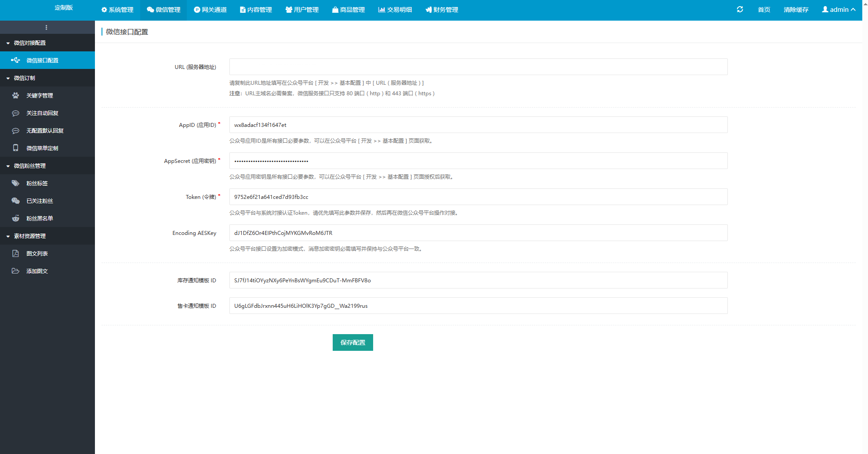The width and height of the screenshot is (868, 454).
Task: Switch to 商品管理 in the top menu
Action: coord(349,9)
